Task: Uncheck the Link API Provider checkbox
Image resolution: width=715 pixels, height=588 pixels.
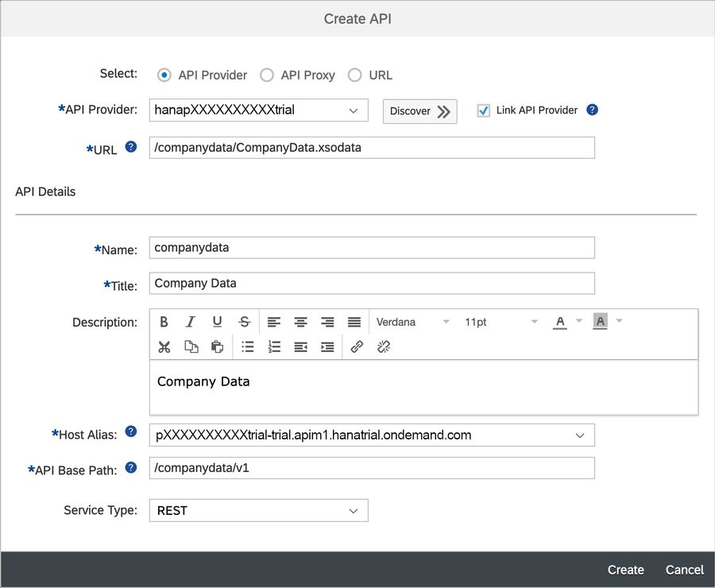Action: pyautogui.click(x=483, y=110)
